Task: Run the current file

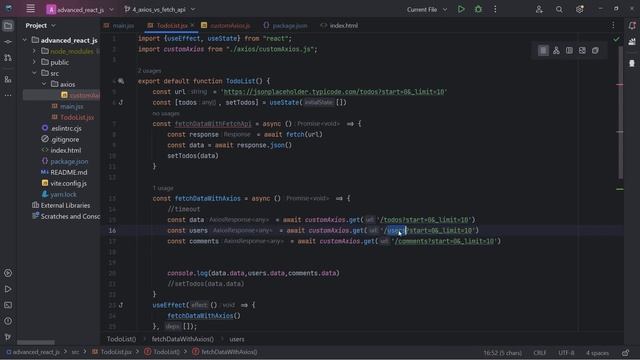Action: 461,9
